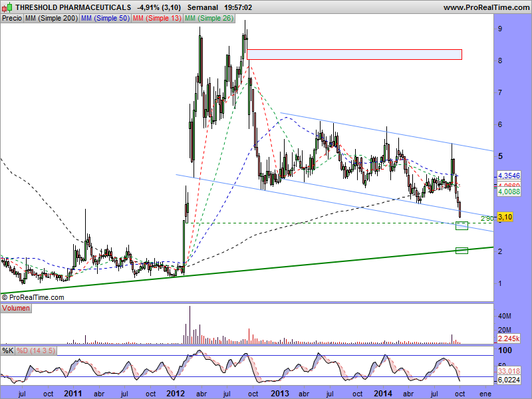Click the 2014 year label on the time axis
The image size is (532, 399).
point(383,394)
